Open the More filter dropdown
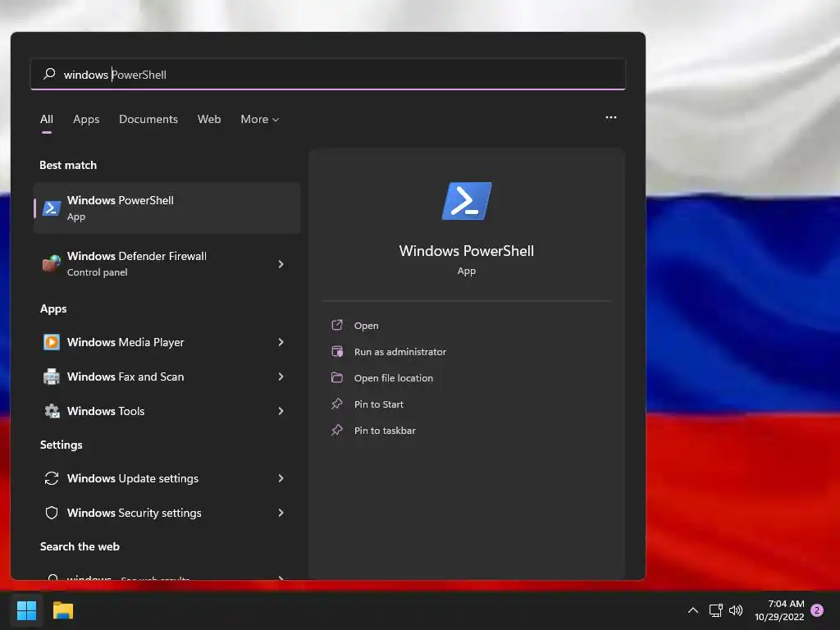The width and height of the screenshot is (840, 630). point(260,120)
